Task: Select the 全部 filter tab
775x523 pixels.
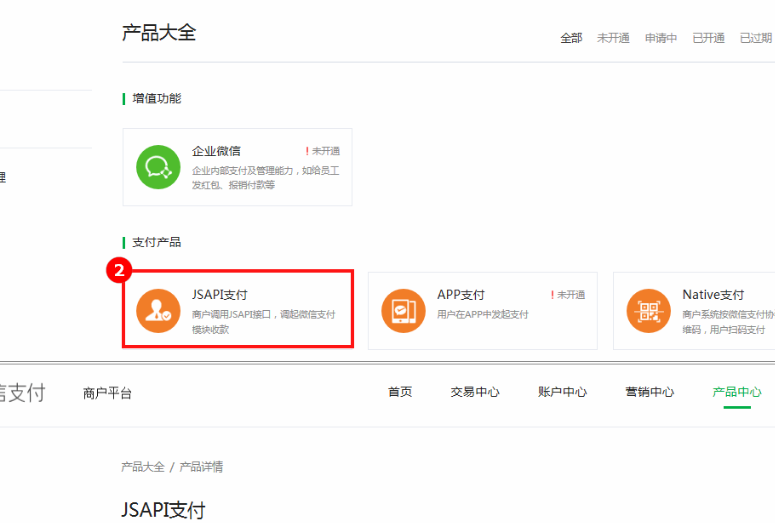Action: [x=571, y=38]
